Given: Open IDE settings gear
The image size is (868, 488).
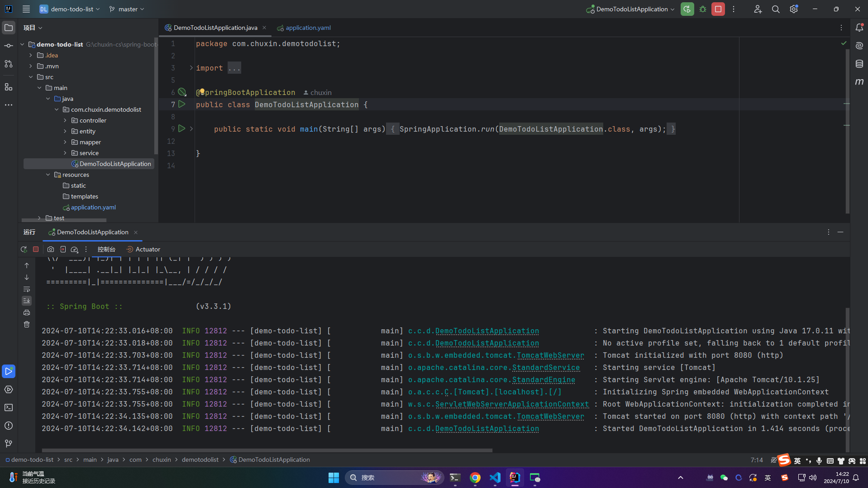Looking at the screenshot, I should [794, 9].
